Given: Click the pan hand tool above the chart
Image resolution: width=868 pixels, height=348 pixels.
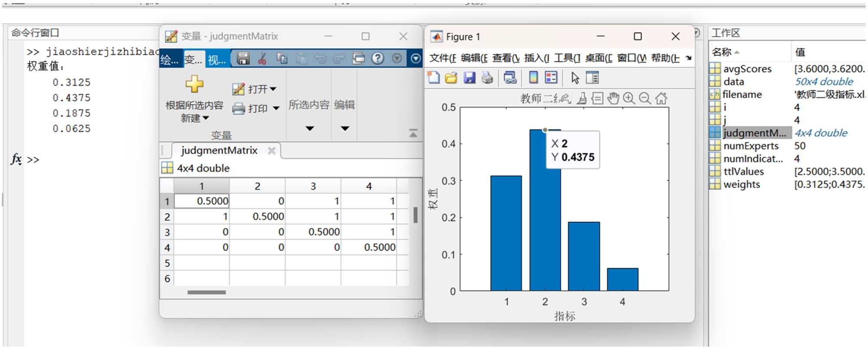Looking at the screenshot, I should [x=613, y=99].
